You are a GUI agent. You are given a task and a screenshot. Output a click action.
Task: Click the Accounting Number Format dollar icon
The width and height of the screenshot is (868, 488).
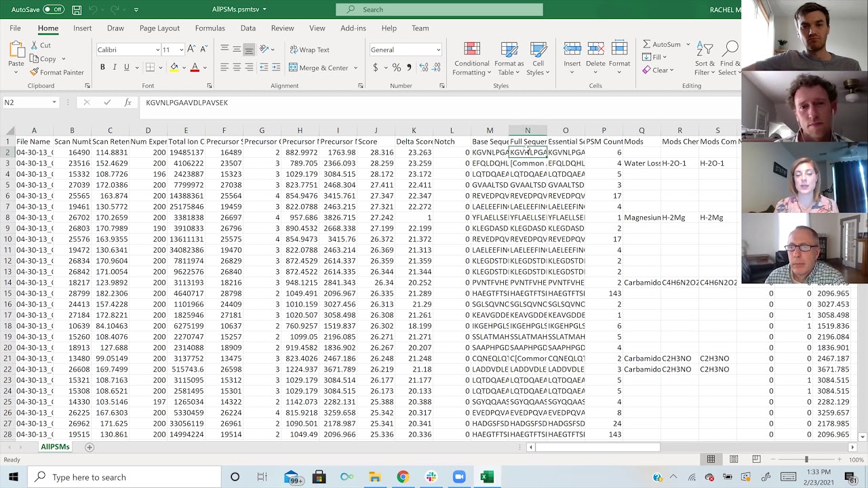pos(375,67)
